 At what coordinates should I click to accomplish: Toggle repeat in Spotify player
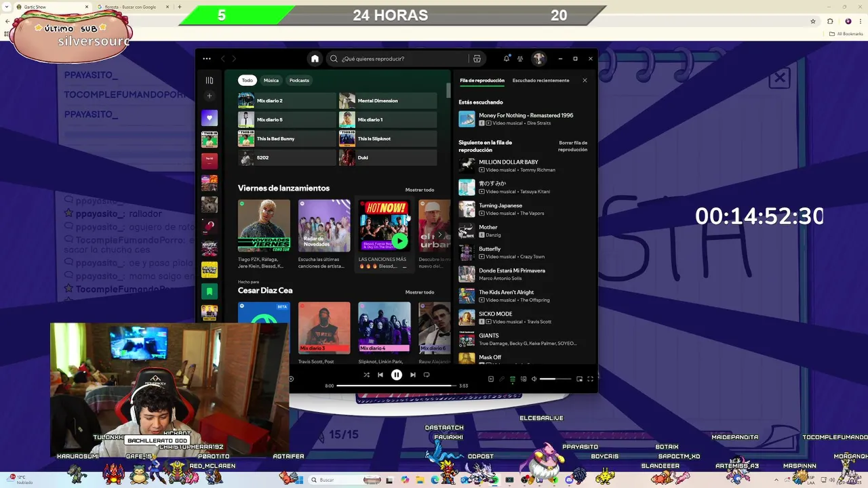(427, 375)
